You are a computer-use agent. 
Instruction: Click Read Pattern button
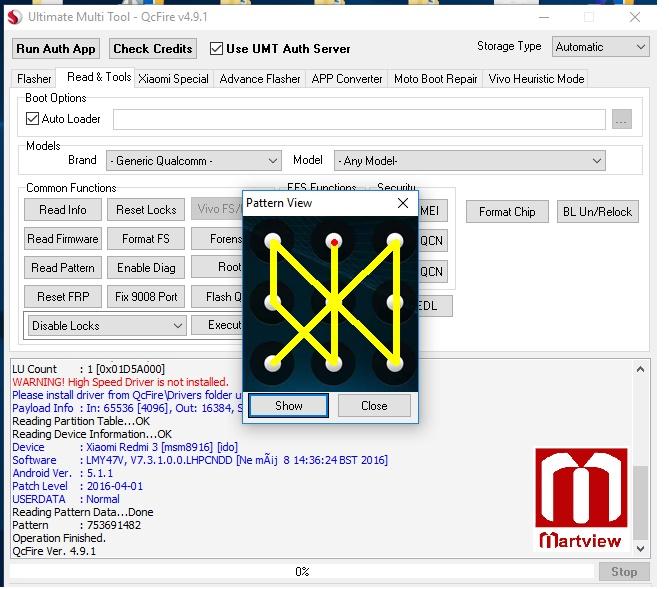coord(63,268)
